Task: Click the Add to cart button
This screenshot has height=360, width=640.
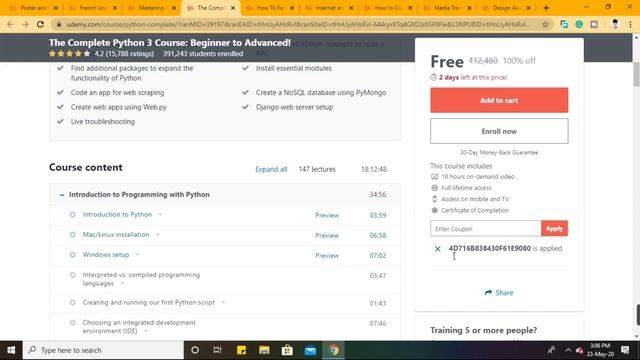Action: (x=499, y=100)
